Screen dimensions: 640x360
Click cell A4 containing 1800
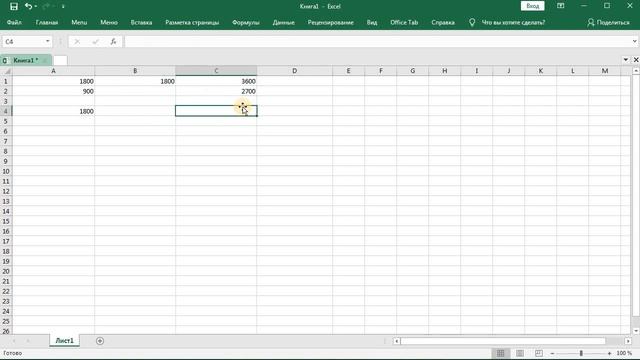pos(53,111)
